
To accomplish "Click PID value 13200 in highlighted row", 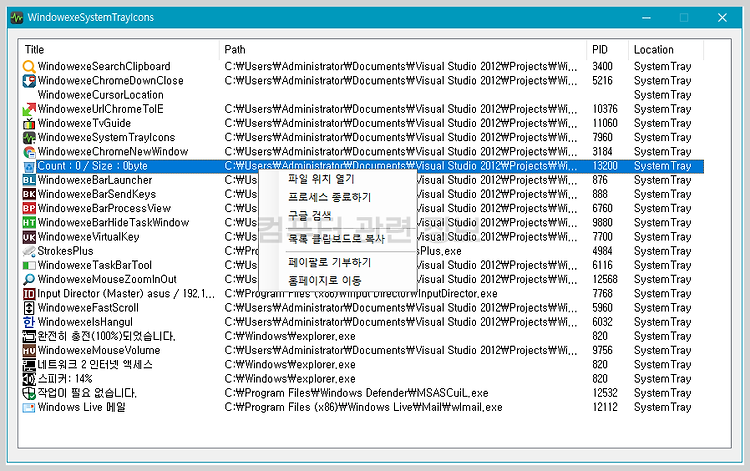I will tap(605, 166).
